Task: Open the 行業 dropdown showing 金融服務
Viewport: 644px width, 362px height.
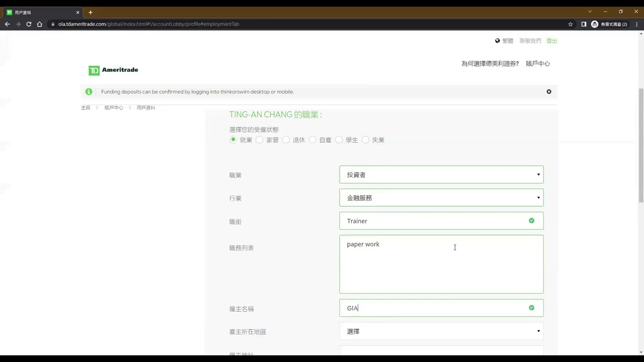Action: (441, 198)
